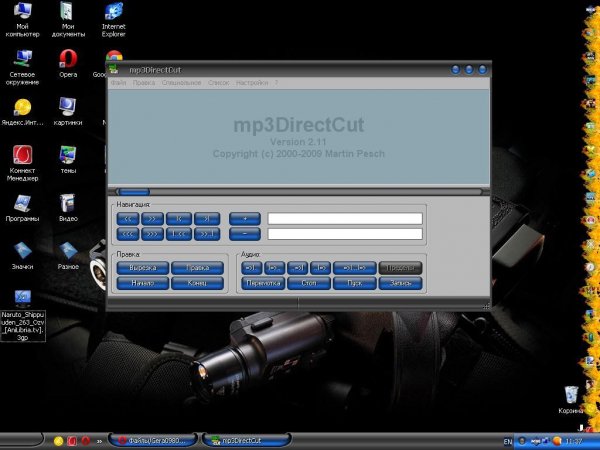Click the third audio preview button ..»>|
Screen dimensions: 600x450
pyautogui.click(x=297, y=268)
